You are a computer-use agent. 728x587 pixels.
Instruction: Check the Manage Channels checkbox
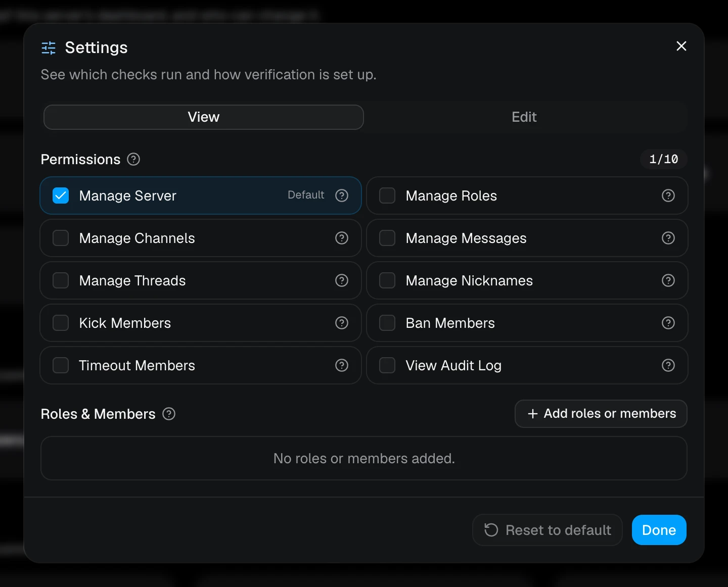pos(61,238)
